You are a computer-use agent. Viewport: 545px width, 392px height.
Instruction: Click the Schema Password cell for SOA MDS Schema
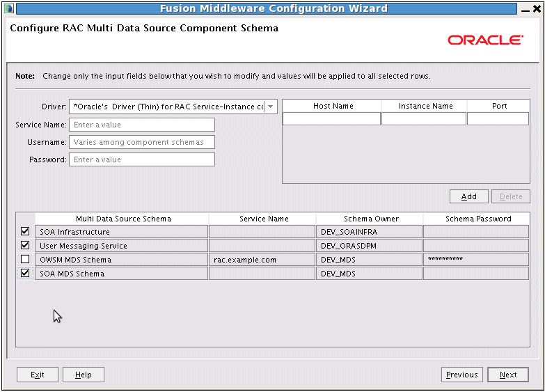pyautogui.click(x=476, y=274)
